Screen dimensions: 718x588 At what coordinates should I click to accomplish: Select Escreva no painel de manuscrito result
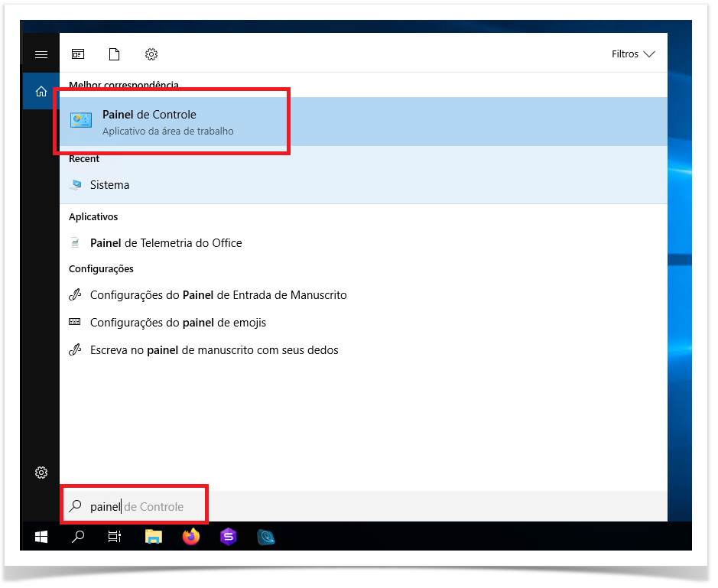pyautogui.click(x=213, y=350)
